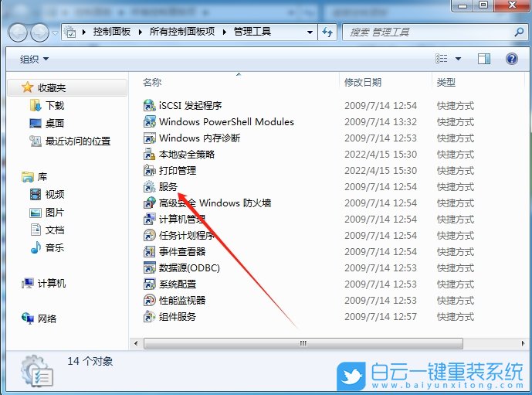Click the change view icon
Image resolution: width=532 pixels, height=395 pixels.
[x=442, y=59]
